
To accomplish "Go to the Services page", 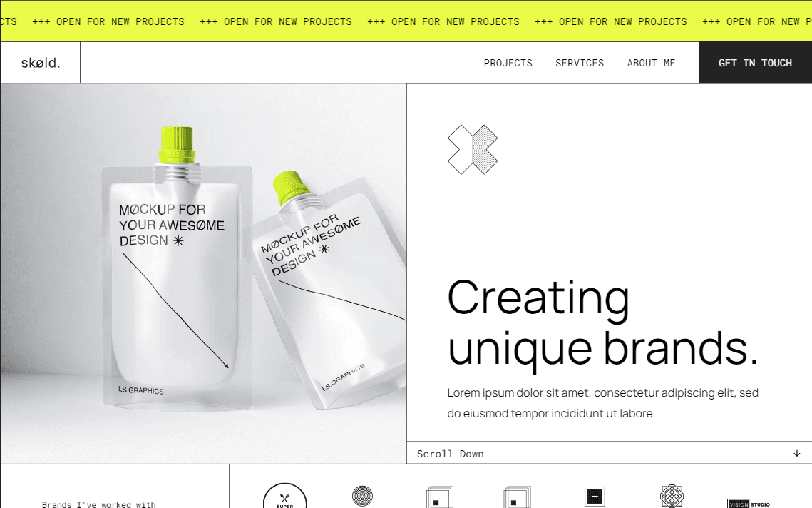I will [x=580, y=63].
